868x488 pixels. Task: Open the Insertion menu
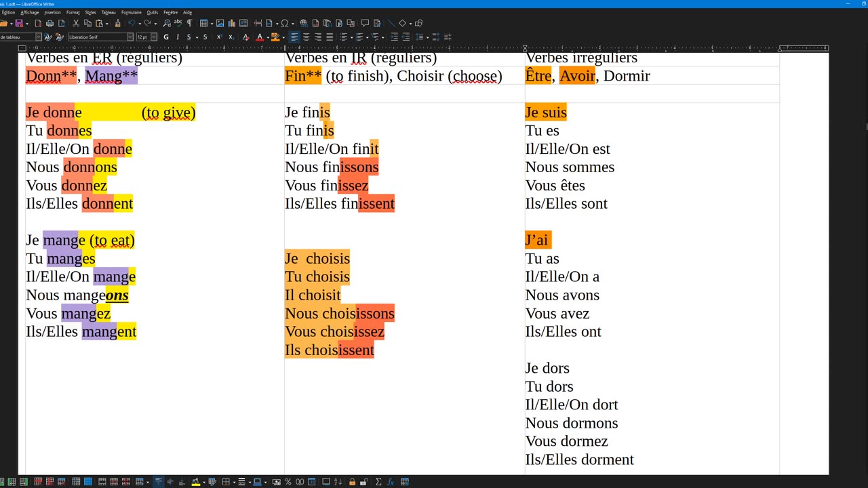[x=52, y=12]
